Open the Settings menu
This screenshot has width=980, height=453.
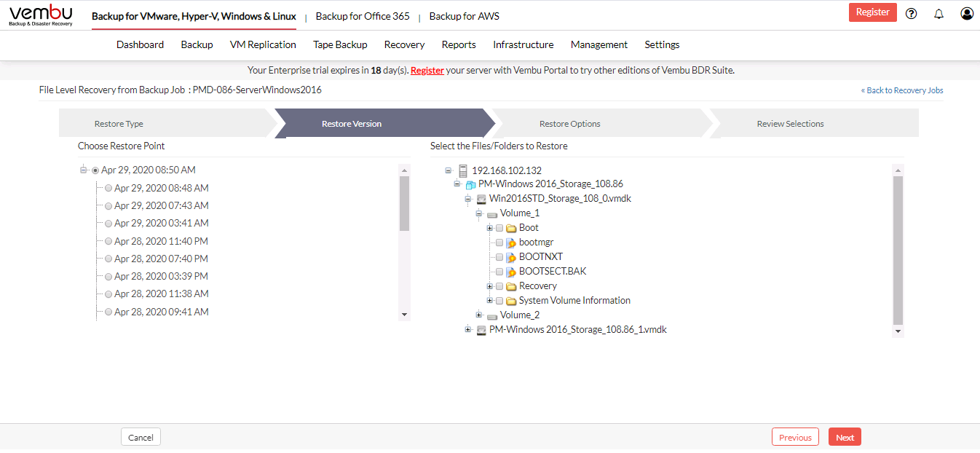[x=662, y=44]
